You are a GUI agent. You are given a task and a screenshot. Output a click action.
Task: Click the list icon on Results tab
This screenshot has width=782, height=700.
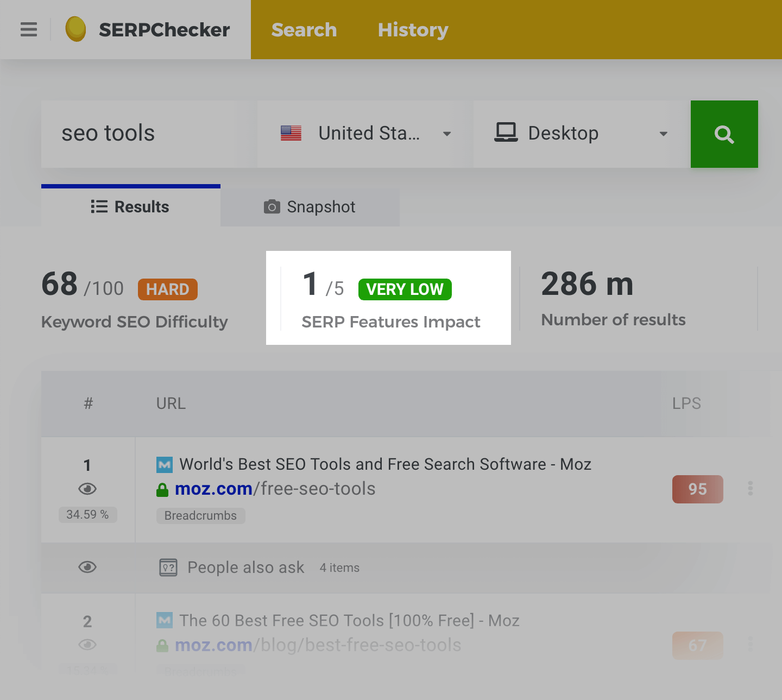(99, 207)
